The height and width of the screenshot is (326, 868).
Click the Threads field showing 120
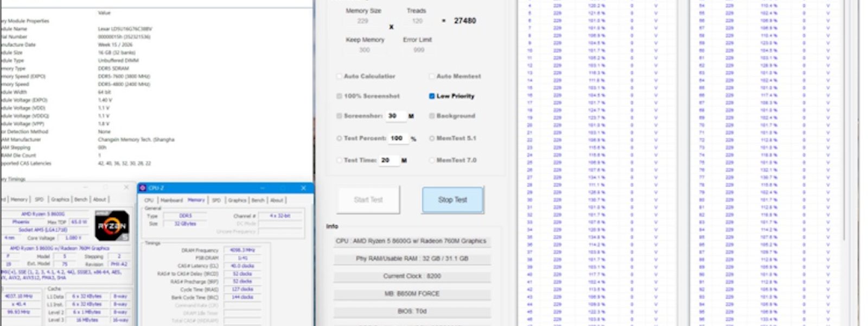click(417, 21)
